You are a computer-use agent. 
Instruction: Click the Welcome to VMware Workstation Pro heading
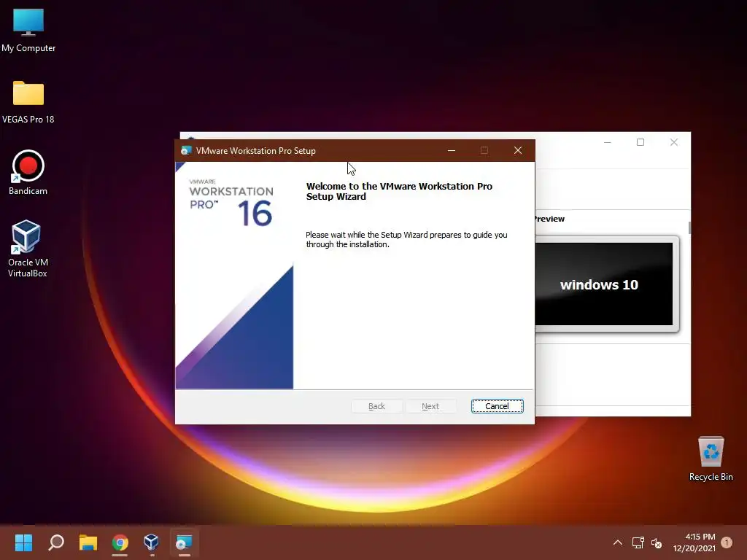point(399,192)
